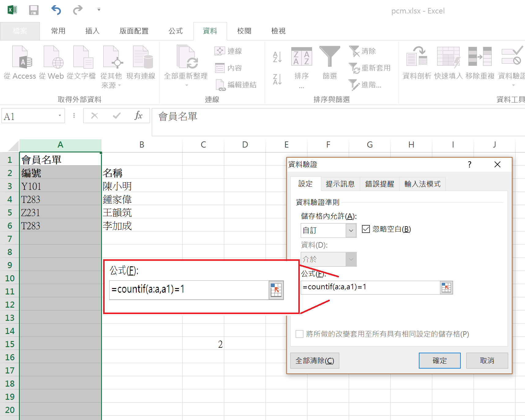This screenshot has width=525, height=420.
Task: Open the 自訂 validation criteria dropdown
Action: point(351,230)
